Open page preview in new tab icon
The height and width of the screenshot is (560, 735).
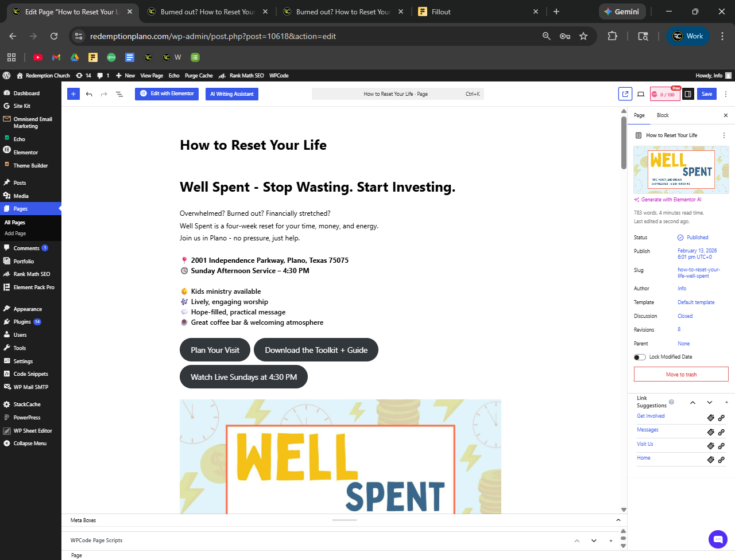point(625,94)
